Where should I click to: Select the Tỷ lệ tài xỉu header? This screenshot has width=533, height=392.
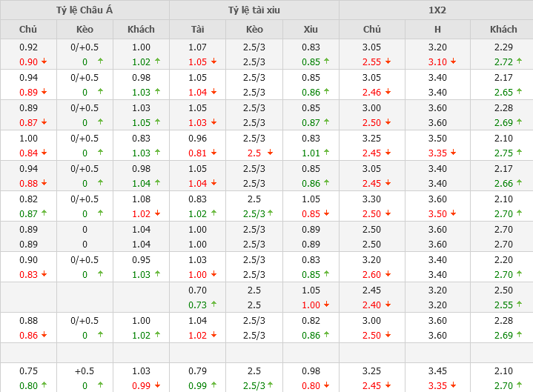point(254,10)
